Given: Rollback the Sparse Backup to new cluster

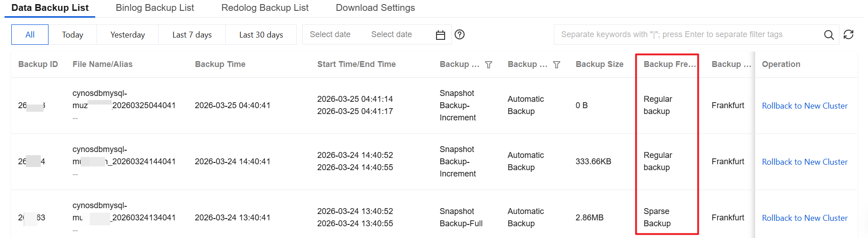Looking at the screenshot, I should coord(805,218).
